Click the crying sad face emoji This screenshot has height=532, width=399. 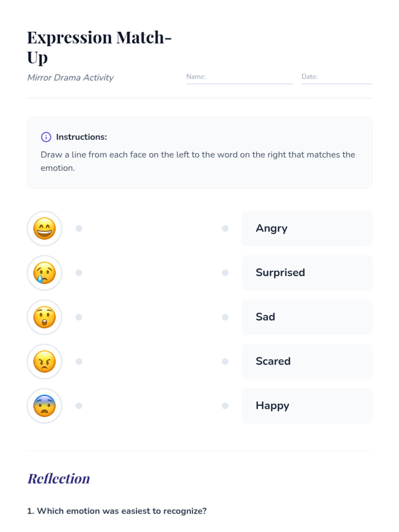coord(44,273)
